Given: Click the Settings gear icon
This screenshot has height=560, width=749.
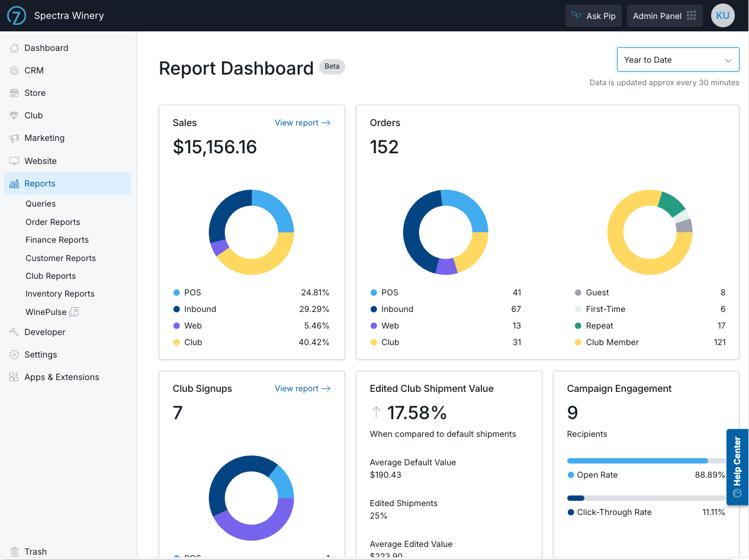Looking at the screenshot, I should (14, 355).
